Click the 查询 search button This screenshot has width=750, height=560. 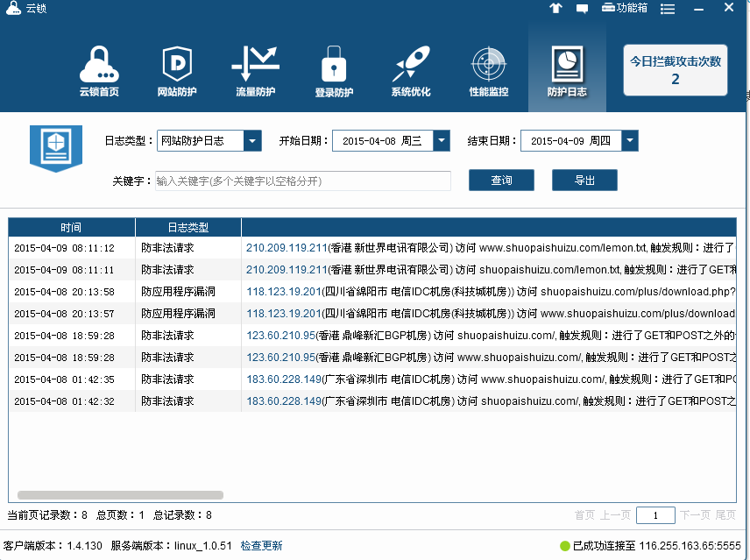(x=501, y=181)
